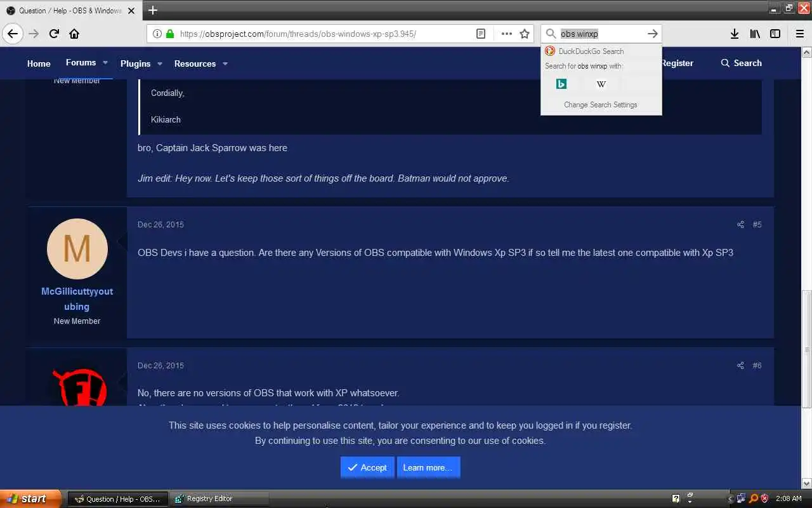This screenshot has width=812, height=508.
Task: Accept the cookie notice
Action: [367, 467]
